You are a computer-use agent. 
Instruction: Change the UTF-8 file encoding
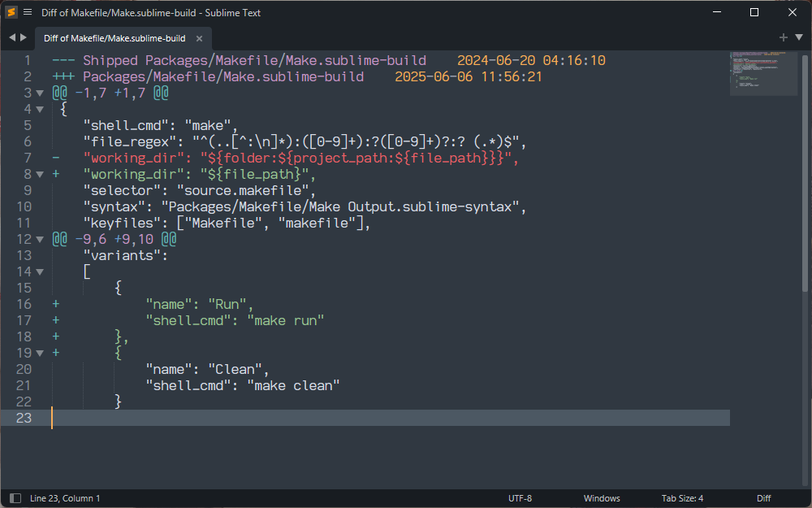tap(520, 498)
